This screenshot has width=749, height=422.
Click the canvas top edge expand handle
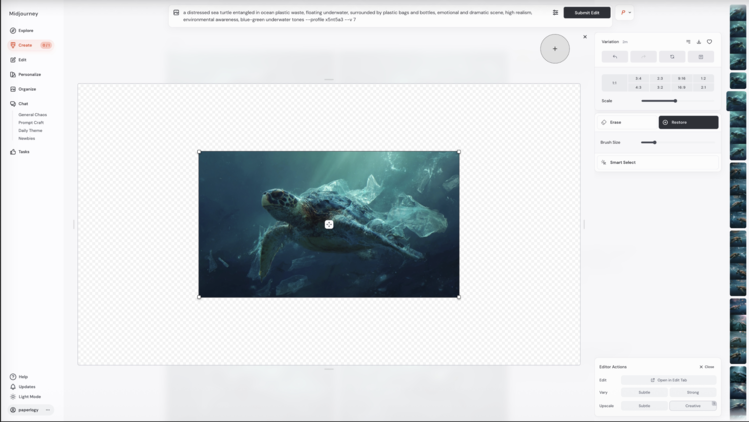329,79
